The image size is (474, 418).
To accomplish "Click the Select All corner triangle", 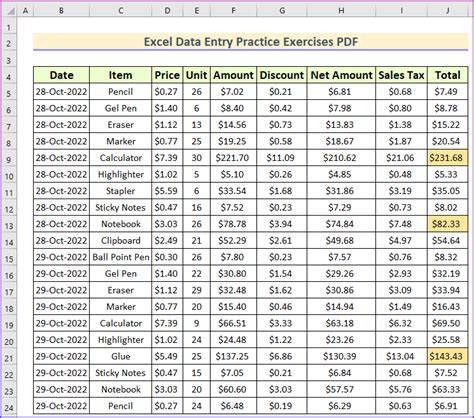I will [x=10, y=11].
